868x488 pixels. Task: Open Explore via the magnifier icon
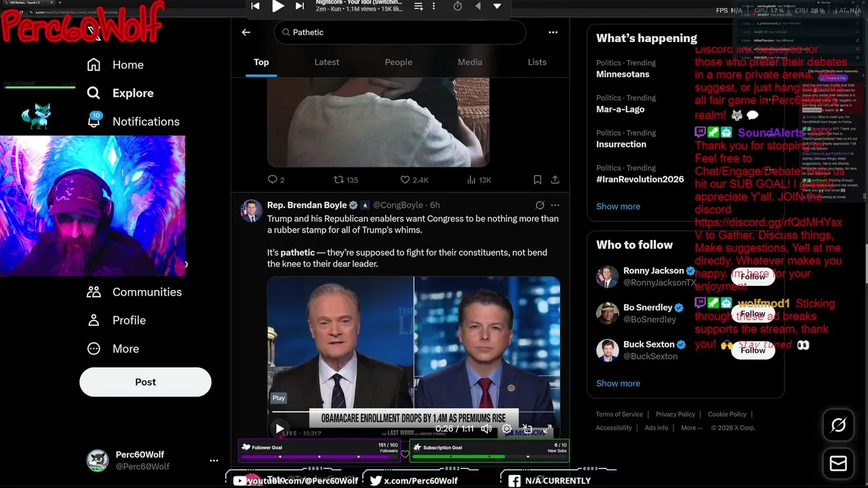[x=94, y=93]
